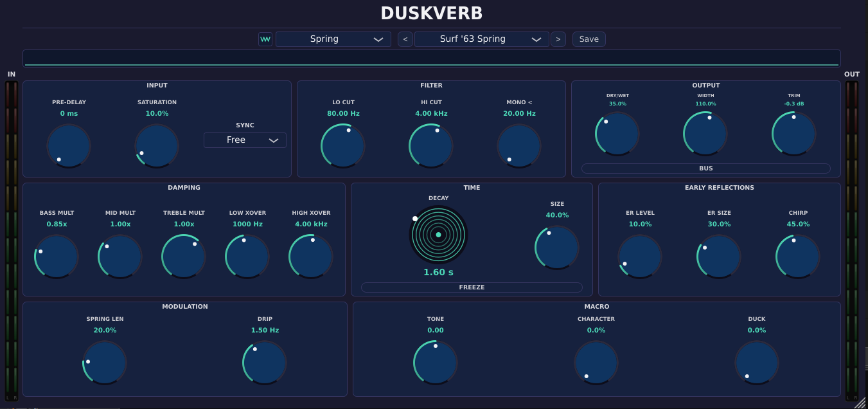Click the Size knob in Time
This screenshot has height=409, width=868.
click(557, 248)
